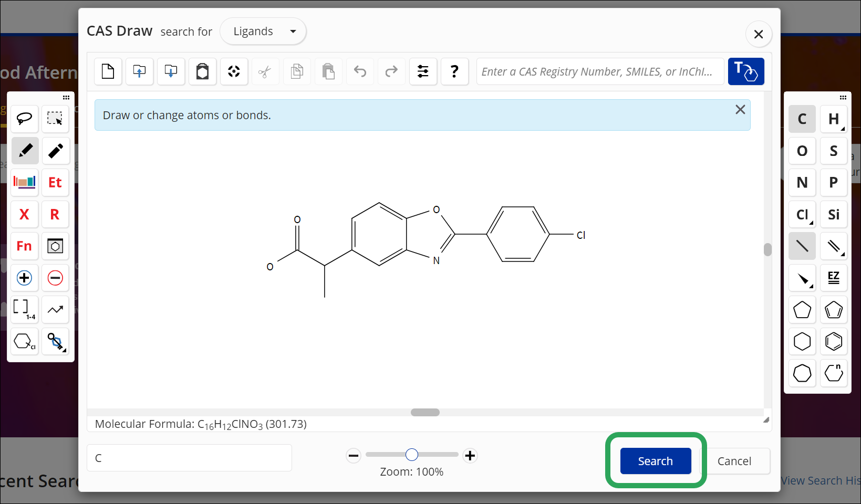Open the help question mark icon
This screenshot has width=861, height=504.
tap(454, 71)
